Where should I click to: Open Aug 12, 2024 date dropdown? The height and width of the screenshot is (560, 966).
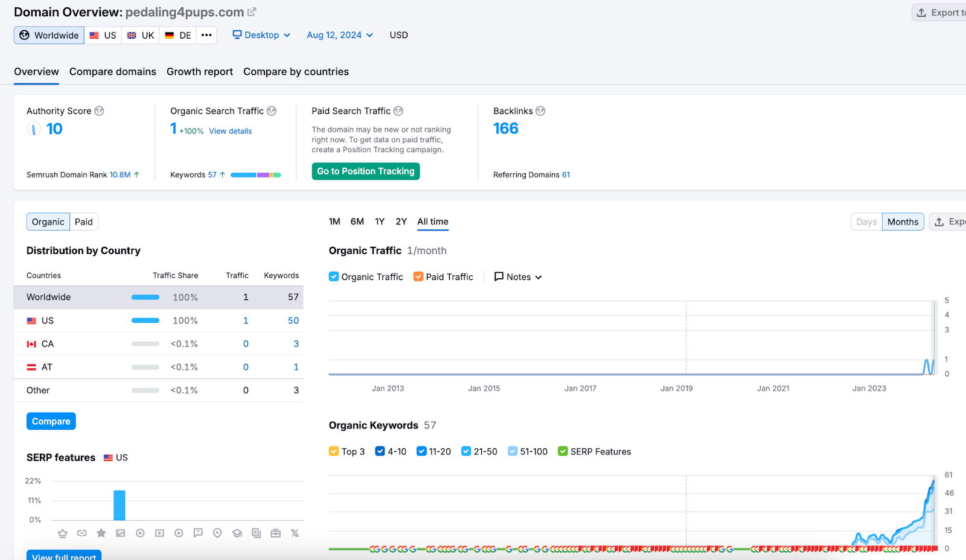pos(340,35)
